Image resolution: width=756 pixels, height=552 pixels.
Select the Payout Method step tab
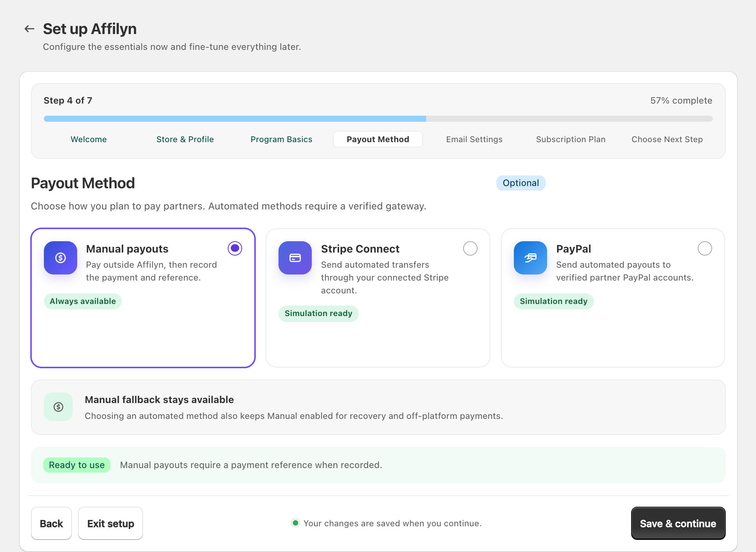coord(378,140)
